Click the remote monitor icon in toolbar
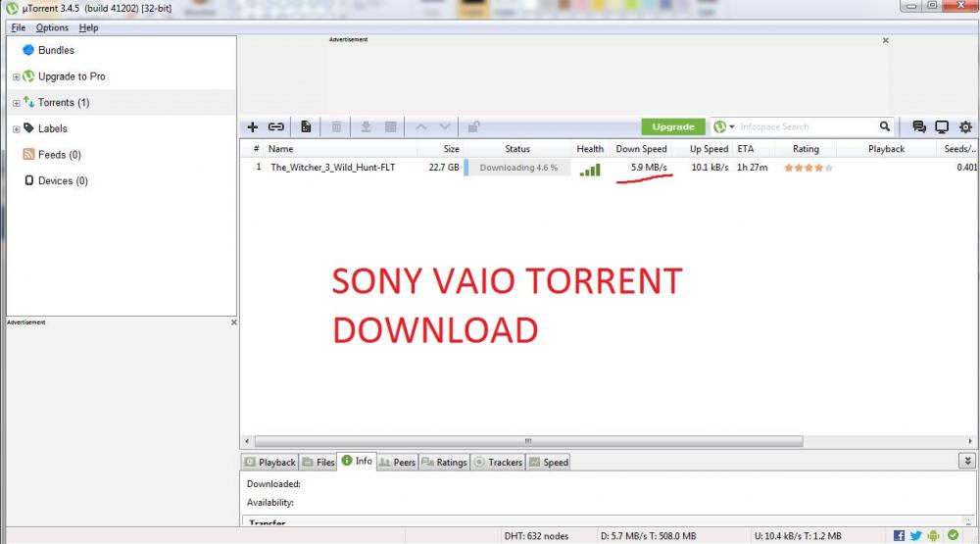 tap(942, 127)
